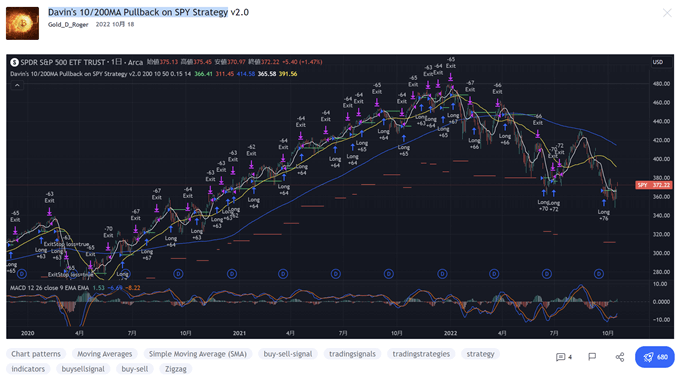Close the chart idea popup
Viewport: 680px width, 380px height.
[667, 13]
